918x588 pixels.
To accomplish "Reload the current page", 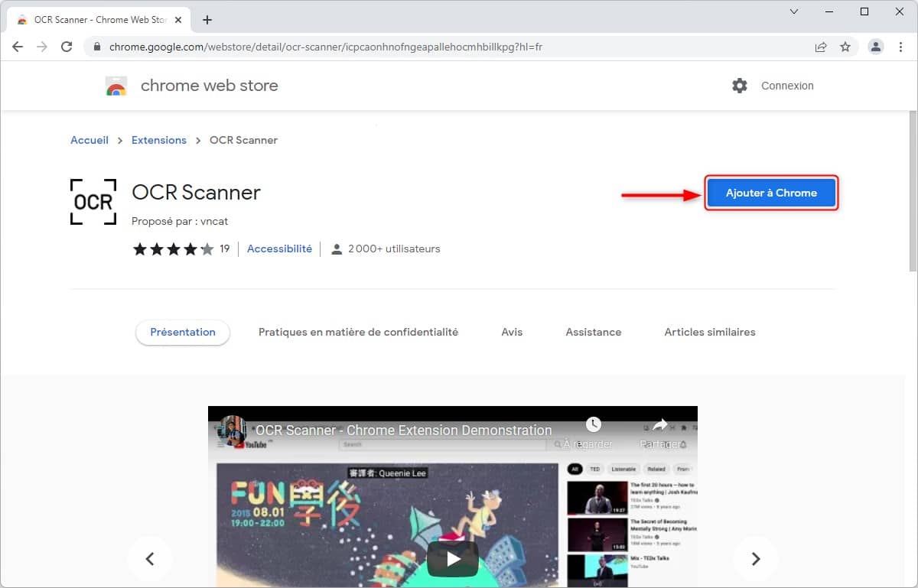I will [x=67, y=47].
